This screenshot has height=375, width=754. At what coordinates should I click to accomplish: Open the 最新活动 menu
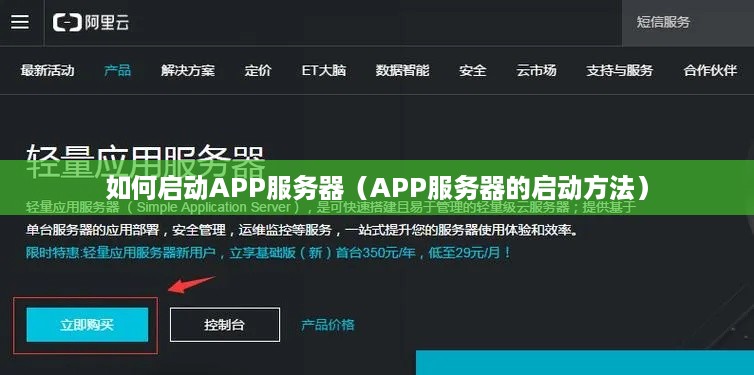tap(47, 71)
